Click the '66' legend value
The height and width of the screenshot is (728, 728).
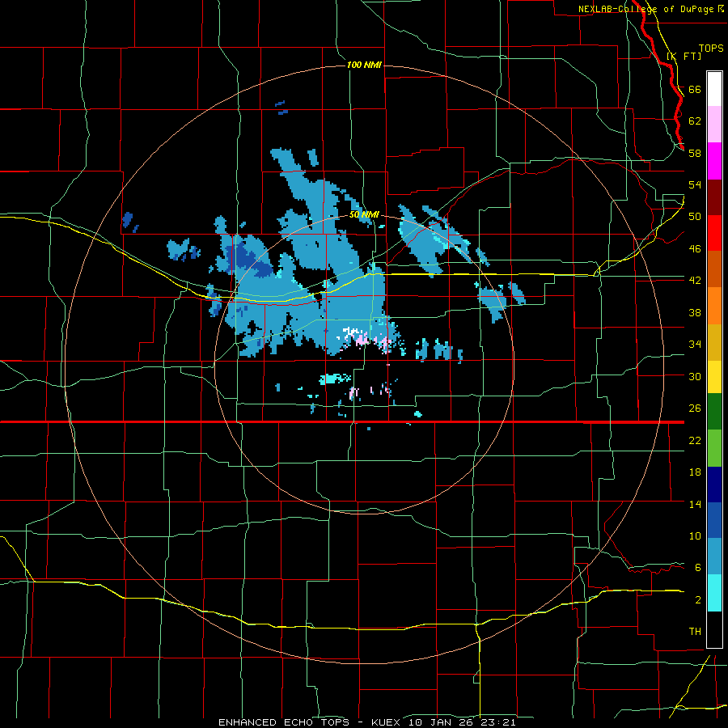point(695,89)
